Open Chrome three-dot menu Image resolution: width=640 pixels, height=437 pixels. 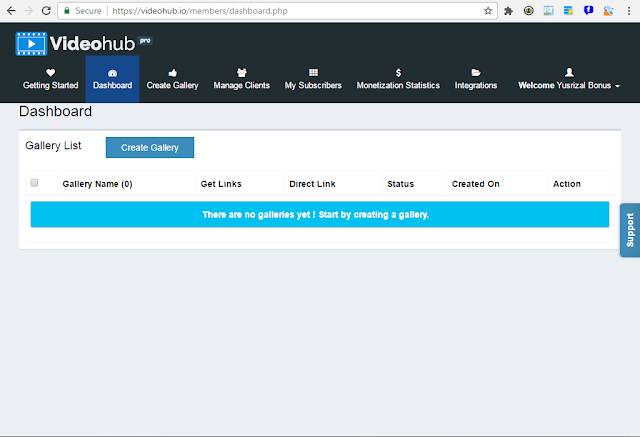point(629,11)
